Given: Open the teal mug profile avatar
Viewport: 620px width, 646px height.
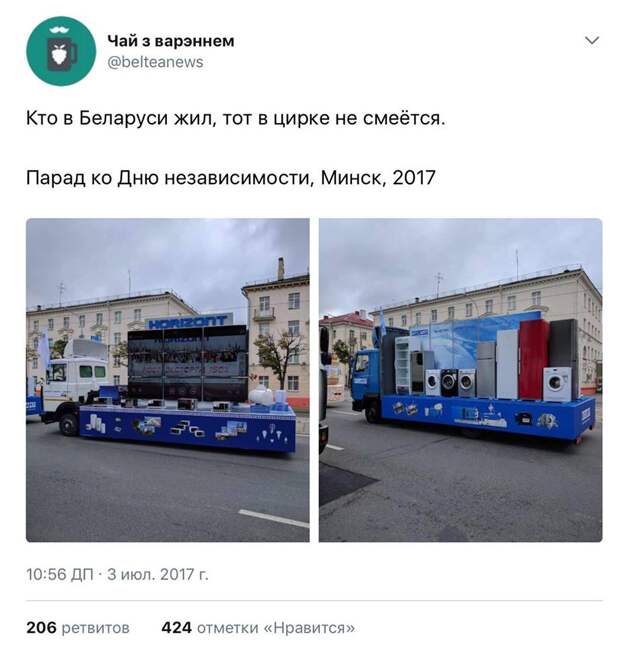Looking at the screenshot, I should [61, 51].
